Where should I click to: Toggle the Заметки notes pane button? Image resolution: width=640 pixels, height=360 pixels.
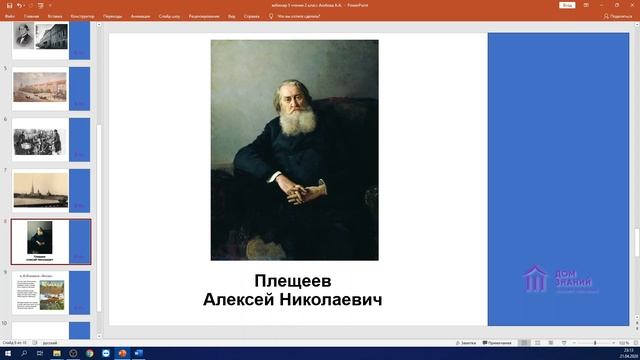[x=466, y=343]
